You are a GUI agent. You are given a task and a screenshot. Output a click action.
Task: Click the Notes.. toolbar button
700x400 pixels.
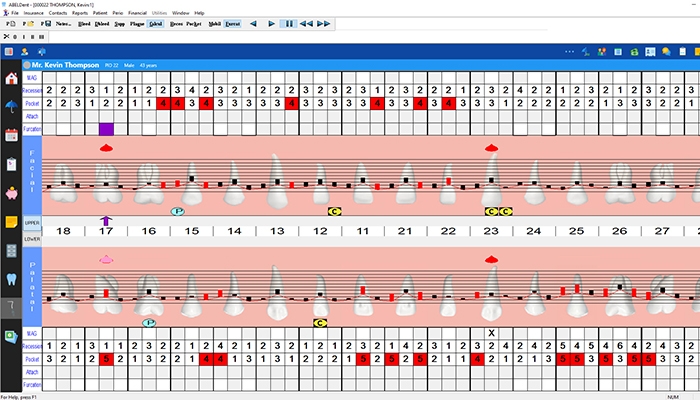(x=63, y=24)
